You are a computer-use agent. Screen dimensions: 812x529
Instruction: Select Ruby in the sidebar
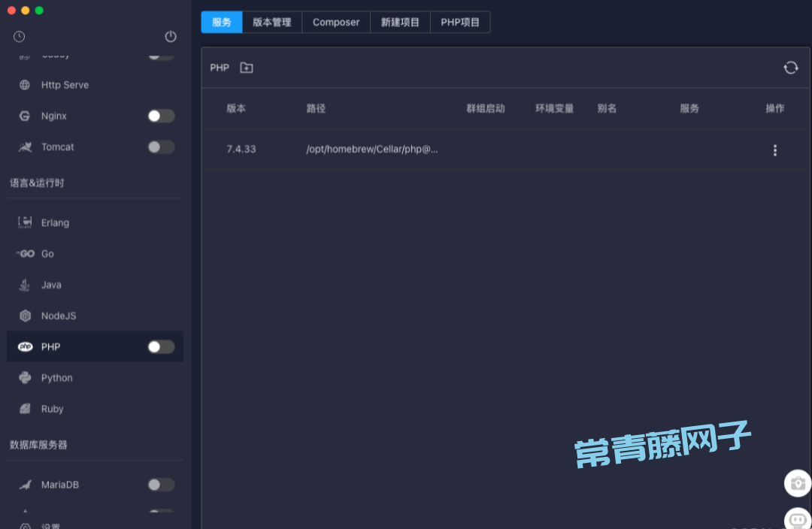point(52,409)
